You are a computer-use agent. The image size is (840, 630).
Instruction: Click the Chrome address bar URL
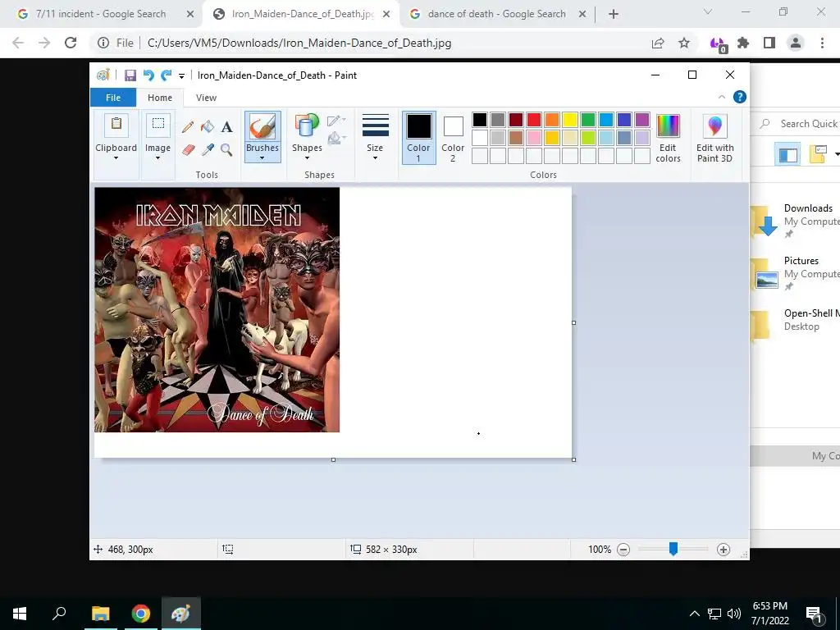[299, 43]
